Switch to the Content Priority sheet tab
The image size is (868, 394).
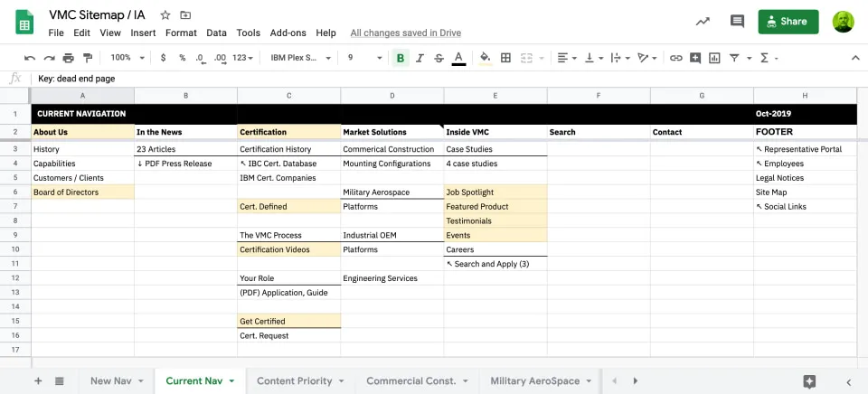[x=294, y=380]
